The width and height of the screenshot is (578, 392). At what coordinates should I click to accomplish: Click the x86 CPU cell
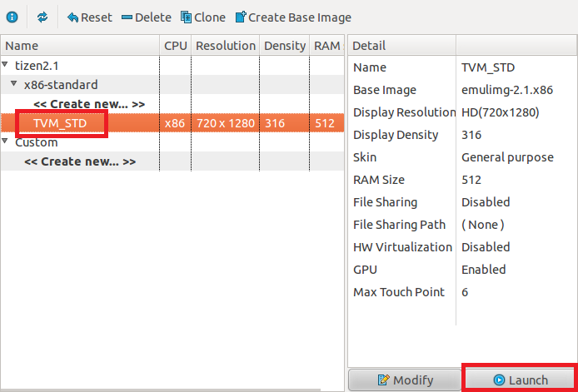pyautogui.click(x=175, y=123)
